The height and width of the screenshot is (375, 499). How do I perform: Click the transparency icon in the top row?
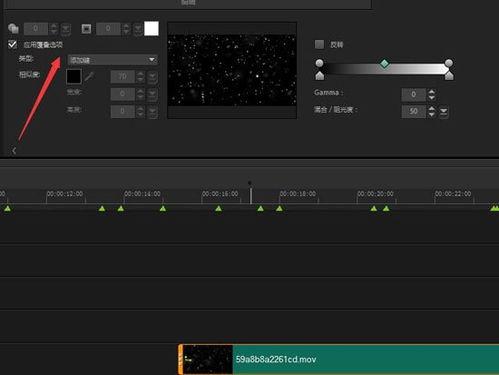tap(13, 29)
